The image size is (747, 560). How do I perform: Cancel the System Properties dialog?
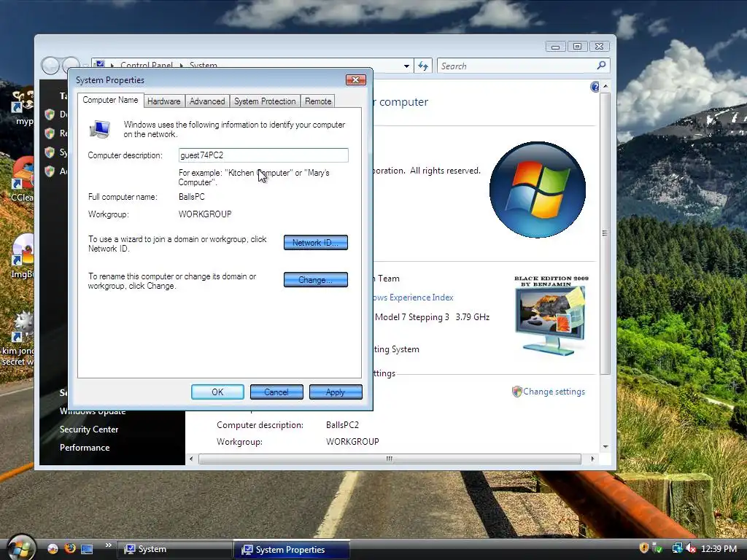click(x=276, y=392)
